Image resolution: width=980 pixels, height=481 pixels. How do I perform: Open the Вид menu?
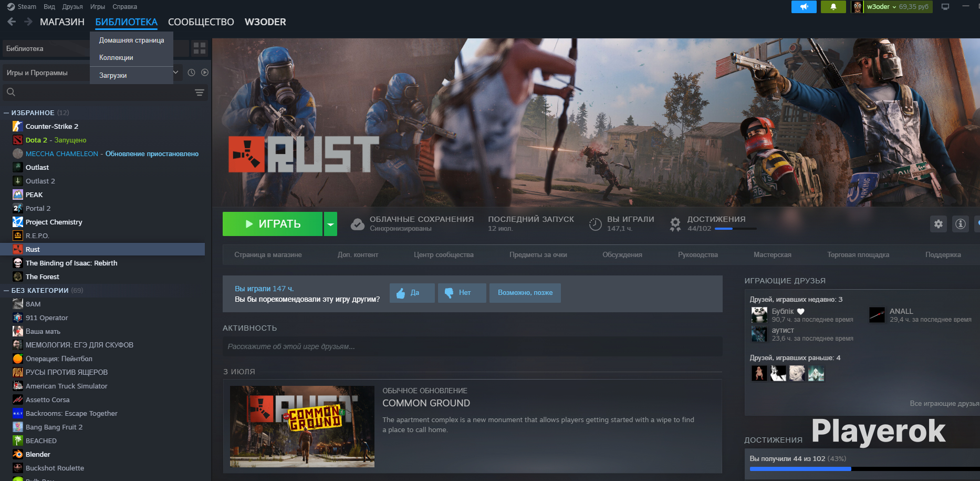pyautogui.click(x=49, y=7)
